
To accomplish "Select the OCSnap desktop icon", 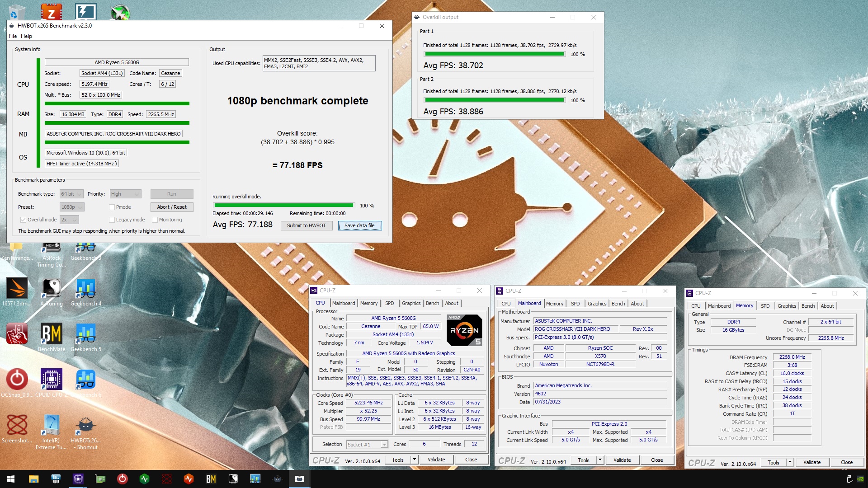I will point(17,384).
